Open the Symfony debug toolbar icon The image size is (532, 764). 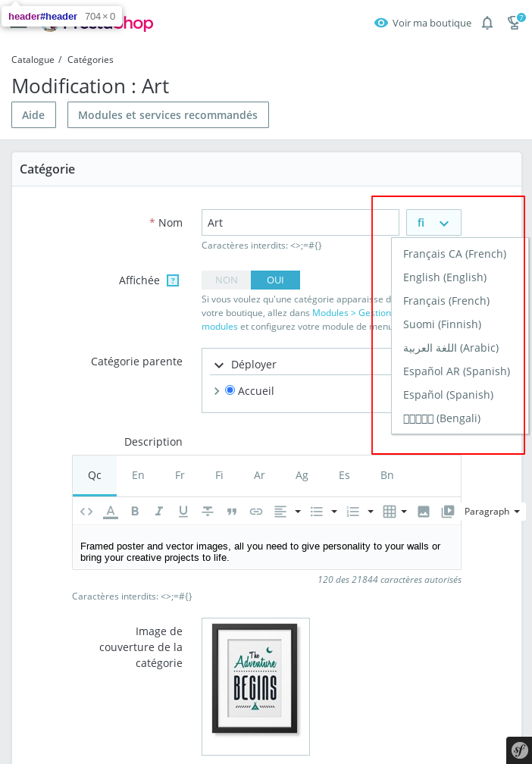(x=520, y=751)
